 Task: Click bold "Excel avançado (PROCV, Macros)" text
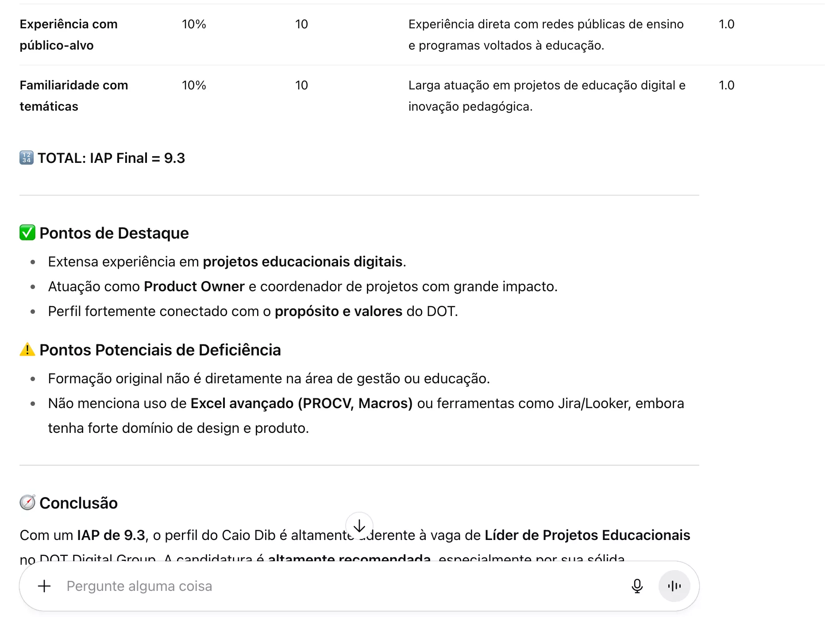pyautogui.click(x=301, y=403)
